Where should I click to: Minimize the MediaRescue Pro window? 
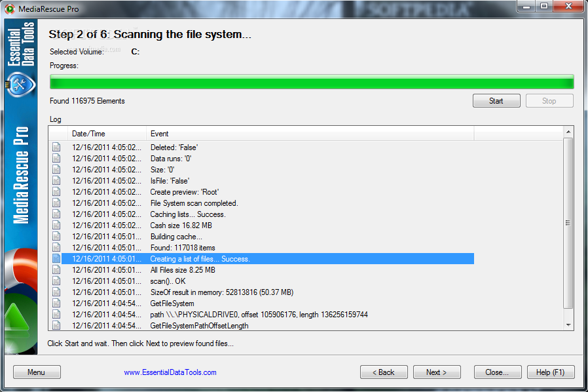tap(526, 6)
